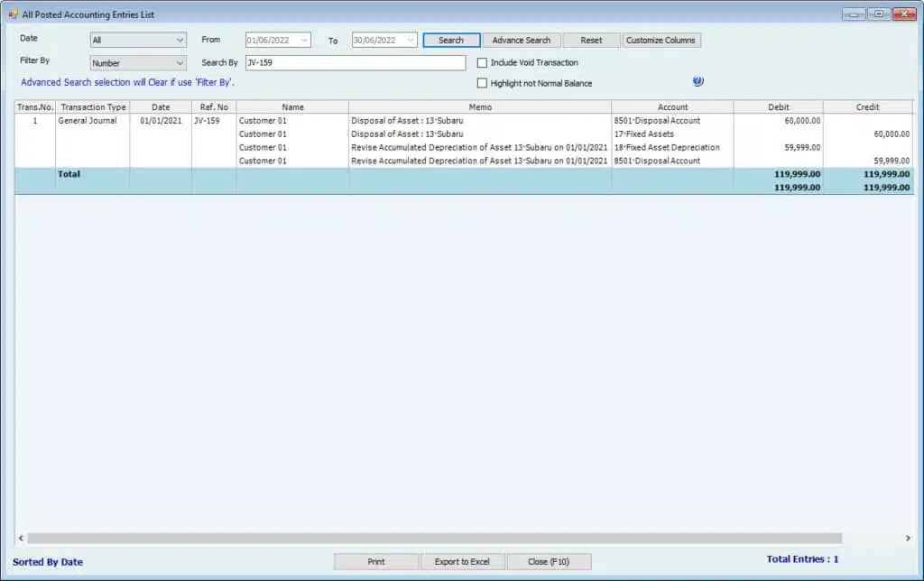This screenshot has height=581, width=924.
Task: Click the Search button
Action: pos(451,41)
